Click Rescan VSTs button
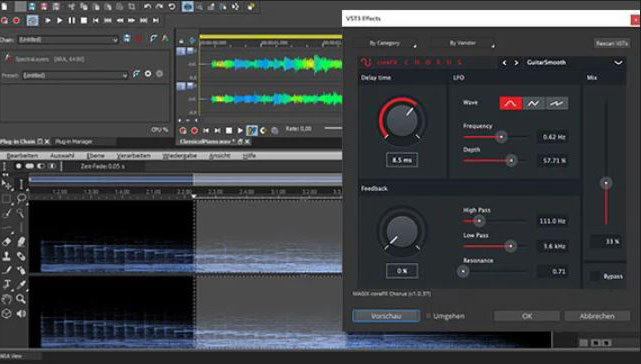The image size is (641, 364). [612, 43]
